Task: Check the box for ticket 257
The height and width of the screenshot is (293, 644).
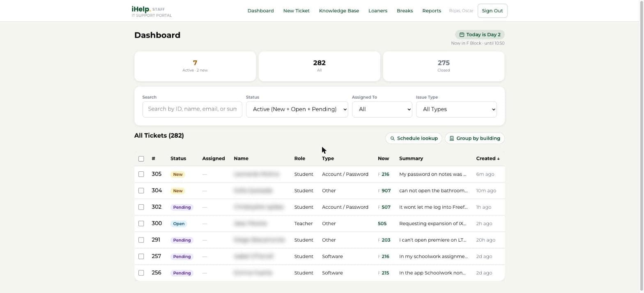Action: tap(141, 256)
